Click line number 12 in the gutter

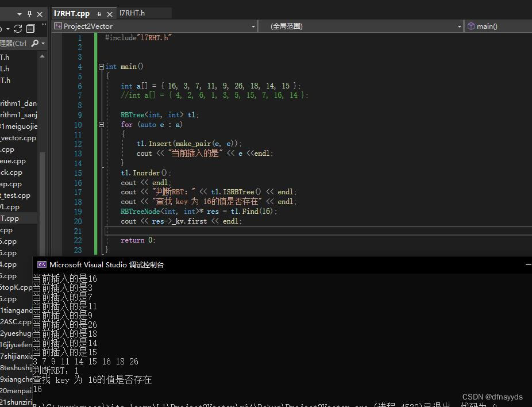78,144
